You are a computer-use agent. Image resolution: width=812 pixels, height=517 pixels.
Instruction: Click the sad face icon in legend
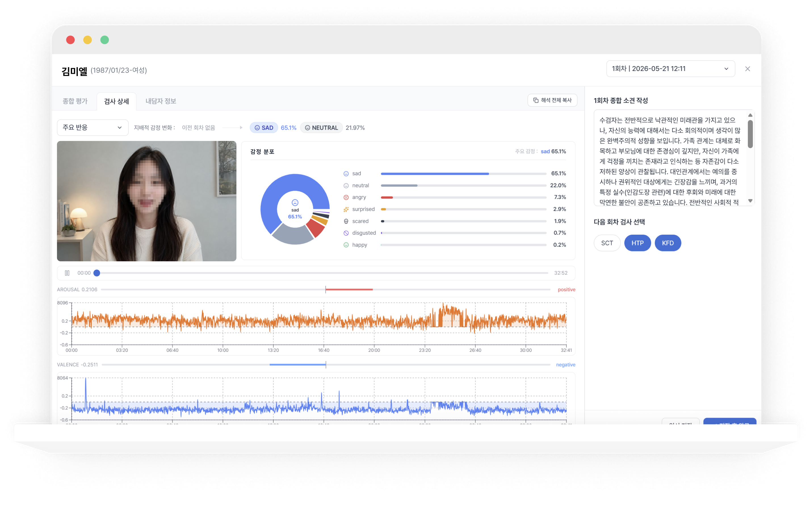346,174
